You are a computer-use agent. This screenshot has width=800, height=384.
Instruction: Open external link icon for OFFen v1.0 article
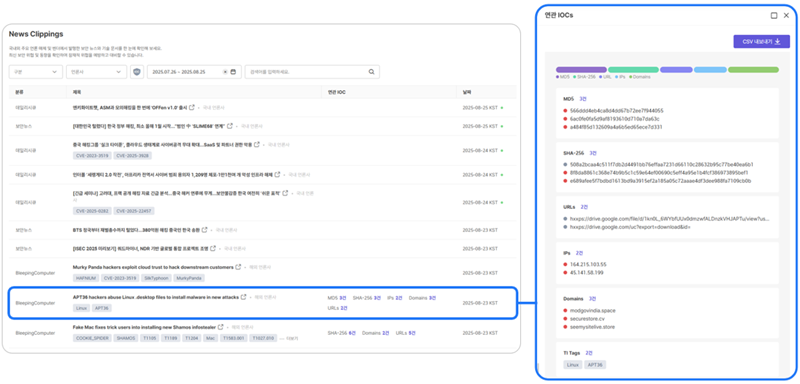[192, 108]
